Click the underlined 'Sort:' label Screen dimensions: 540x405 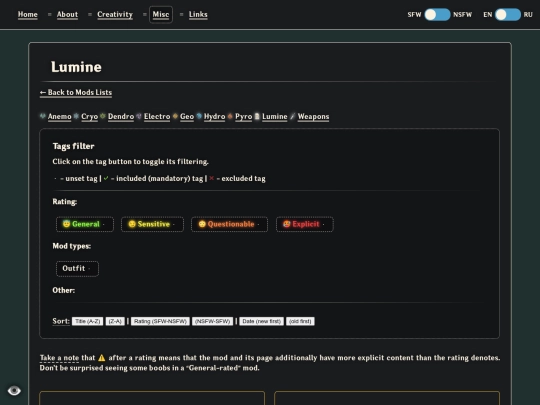click(61, 321)
